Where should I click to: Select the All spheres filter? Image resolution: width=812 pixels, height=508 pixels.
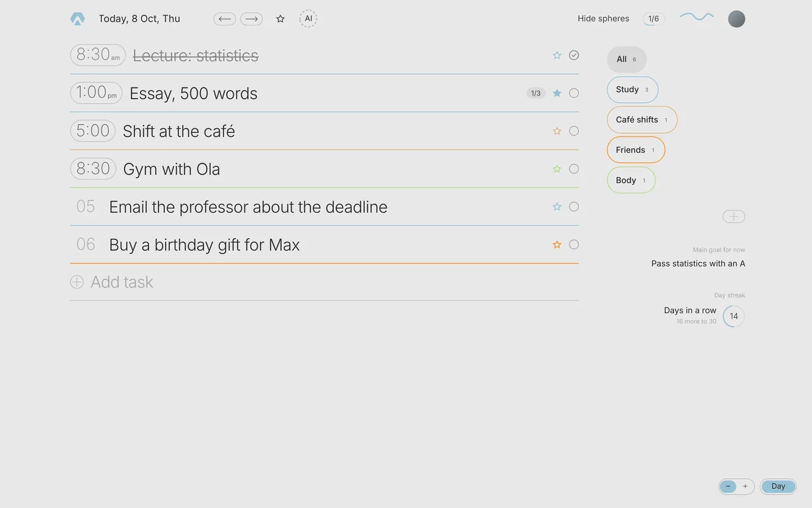pyautogui.click(x=626, y=59)
